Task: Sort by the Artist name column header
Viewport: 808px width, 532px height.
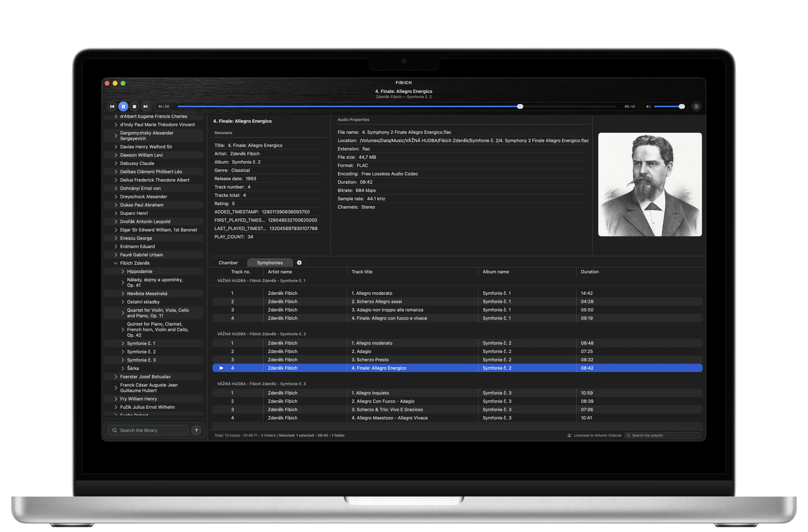Action: point(280,272)
